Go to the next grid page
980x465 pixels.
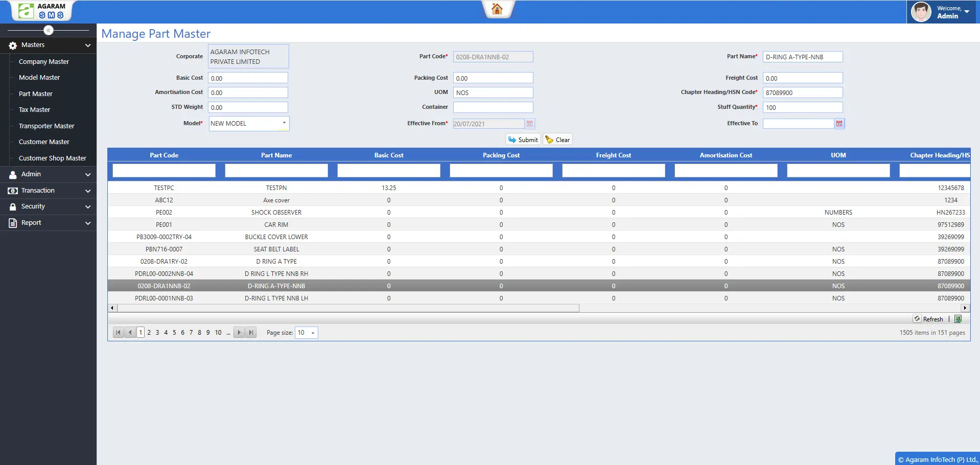pyautogui.click(x=239, y=333)
